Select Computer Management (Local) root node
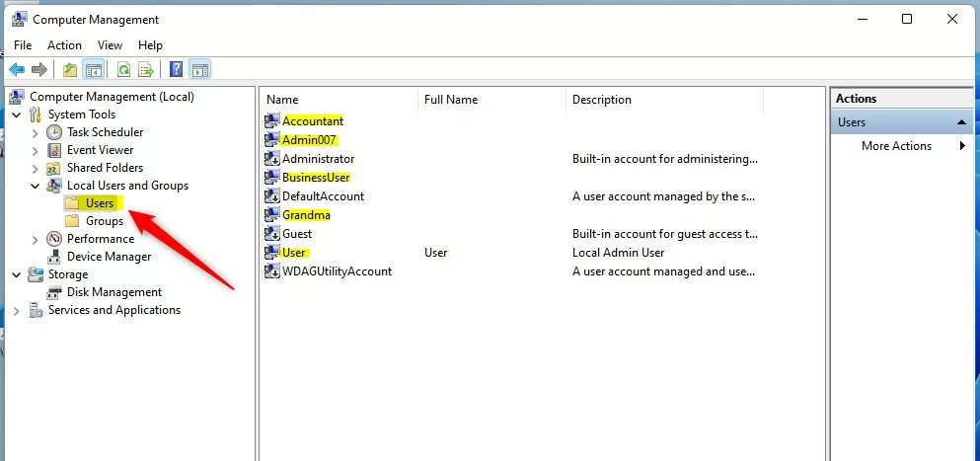Screen dimensions: 980x461 pyautogui.click(x=112, y=97)
